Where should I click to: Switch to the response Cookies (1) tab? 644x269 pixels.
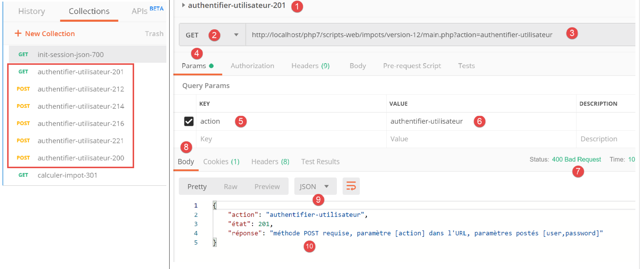click(221, 162)
